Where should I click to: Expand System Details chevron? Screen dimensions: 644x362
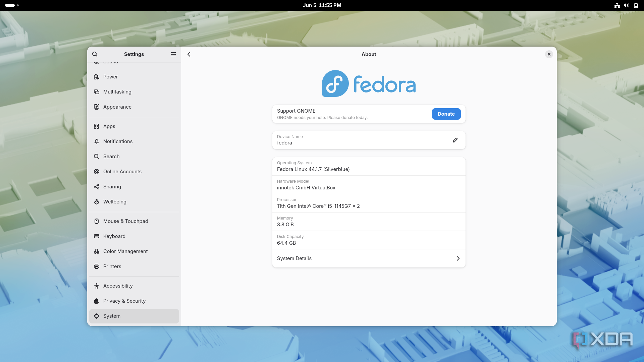[x=458, y=258]
